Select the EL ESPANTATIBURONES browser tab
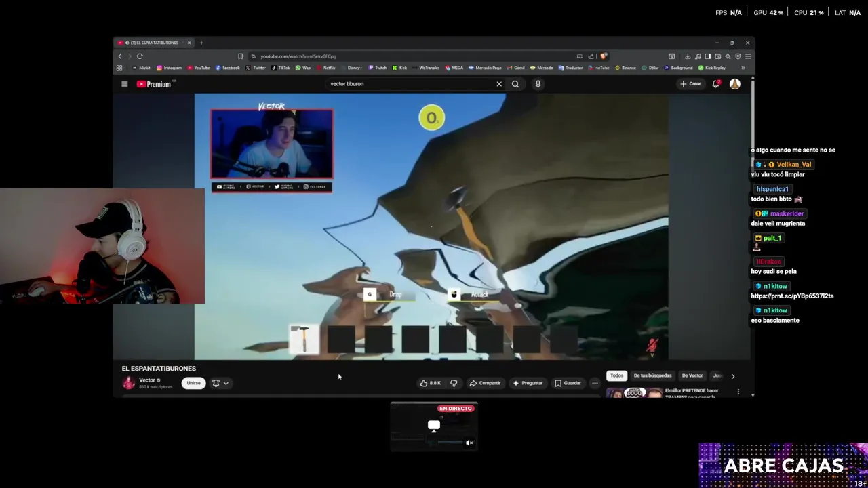 (153, 43)
